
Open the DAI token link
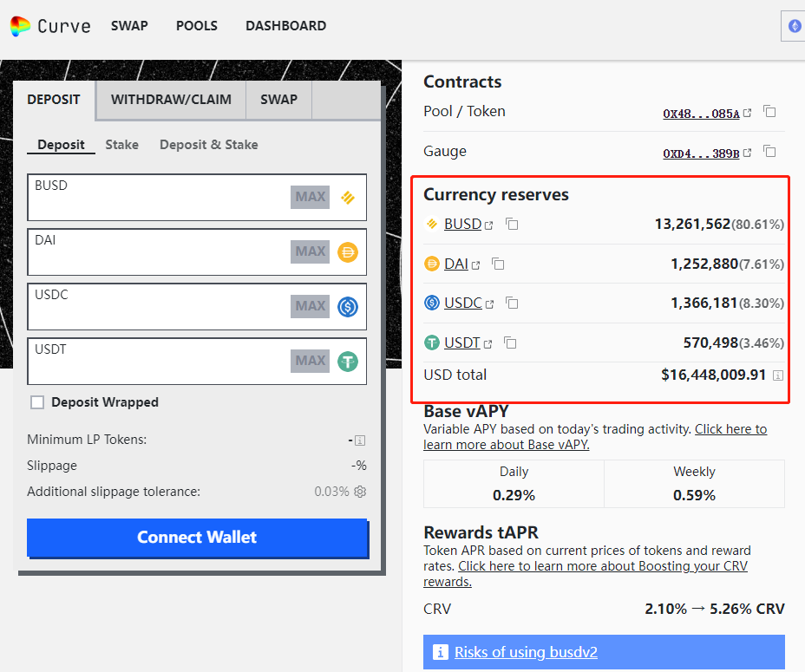point(456,264)
